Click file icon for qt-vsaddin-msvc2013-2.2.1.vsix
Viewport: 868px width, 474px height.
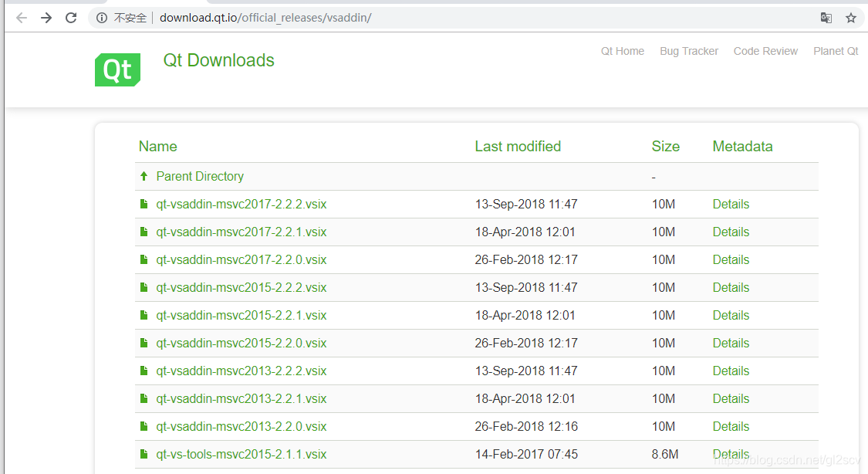[144, 398]
